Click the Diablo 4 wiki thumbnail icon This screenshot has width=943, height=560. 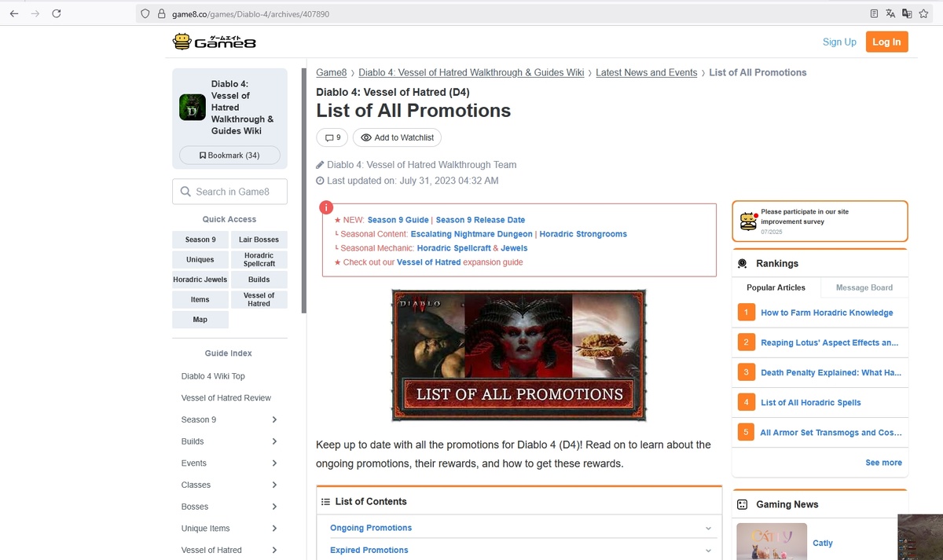coord(193,107)
